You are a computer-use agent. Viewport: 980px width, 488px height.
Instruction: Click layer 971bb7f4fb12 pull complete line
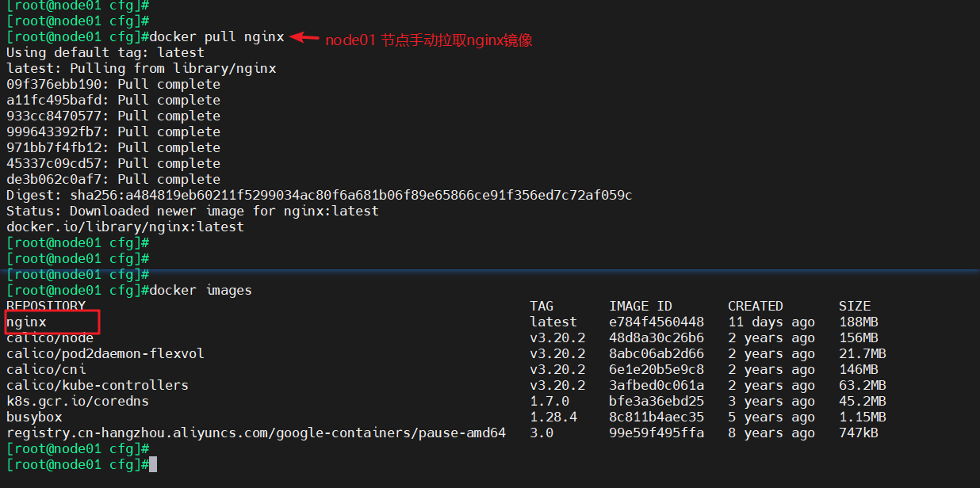click(x=113, y=147)
